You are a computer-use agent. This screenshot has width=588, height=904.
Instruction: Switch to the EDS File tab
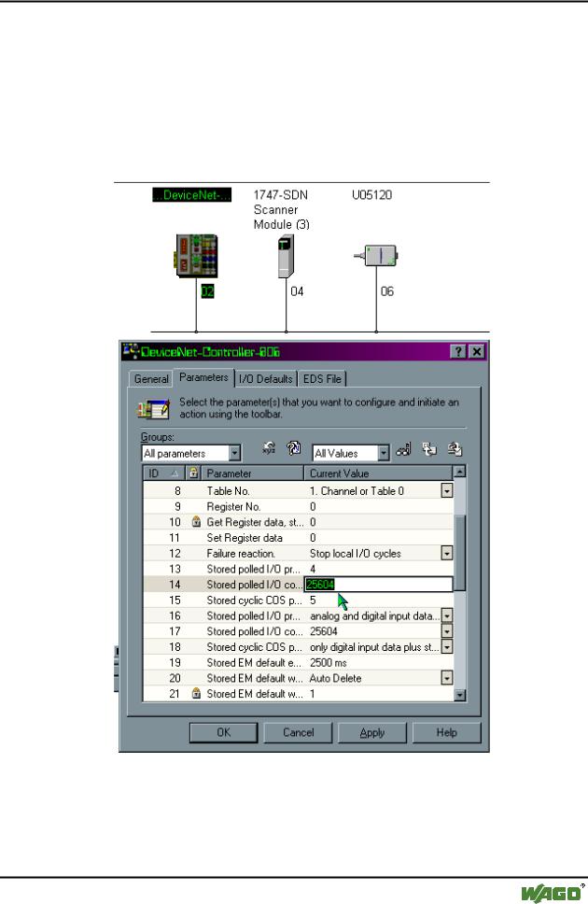click(x=322, y=379)
